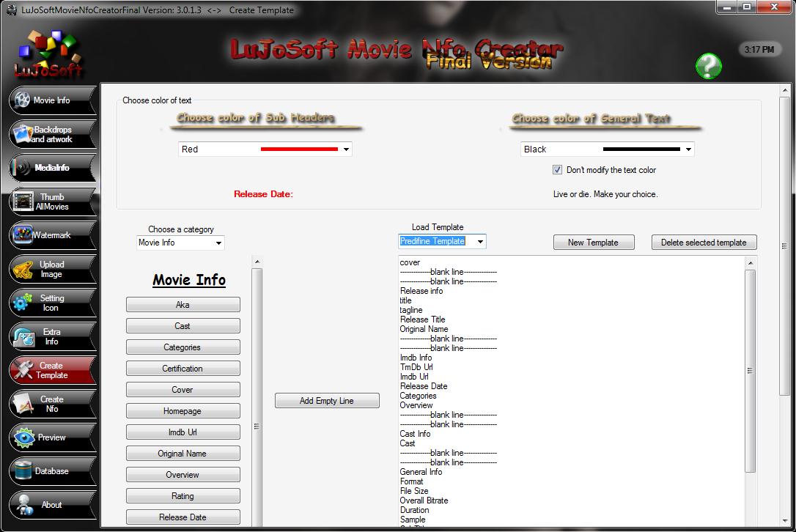Add the Cover field button

[x=183, y=390]
